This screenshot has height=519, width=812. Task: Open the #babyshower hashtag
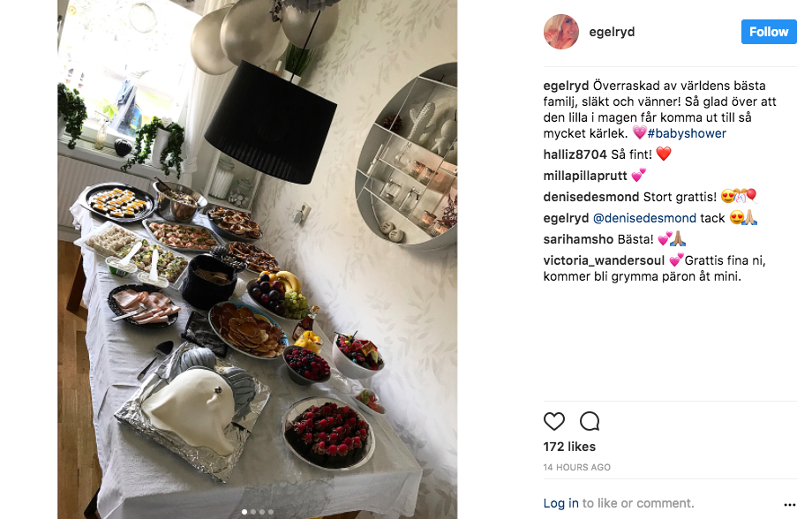tap(687, 133)
